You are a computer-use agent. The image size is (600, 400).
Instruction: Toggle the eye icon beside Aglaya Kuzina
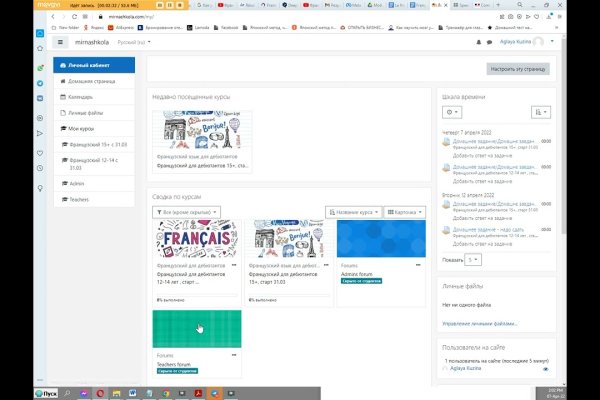point(545,369)
